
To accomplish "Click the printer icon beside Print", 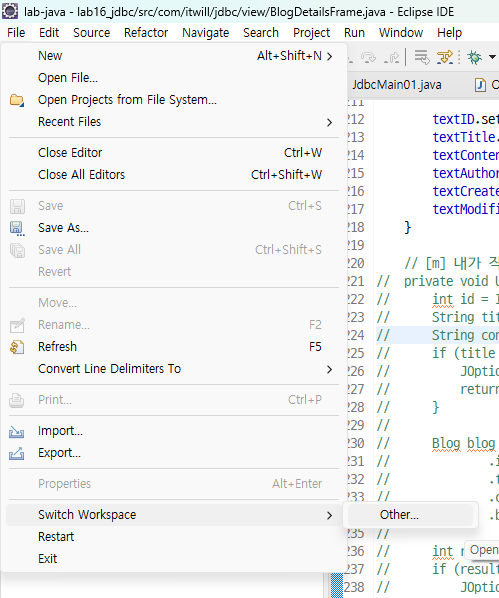I will tap(17, 400).
